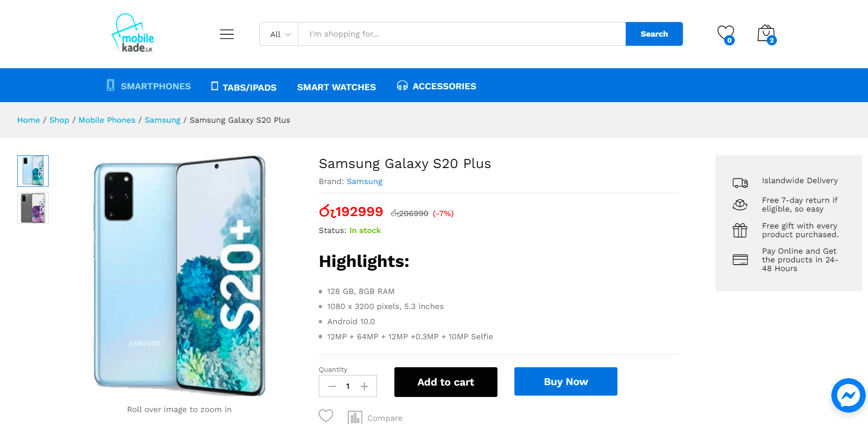
Task: Open the hamburger menu icon
Action: [227, 34]
